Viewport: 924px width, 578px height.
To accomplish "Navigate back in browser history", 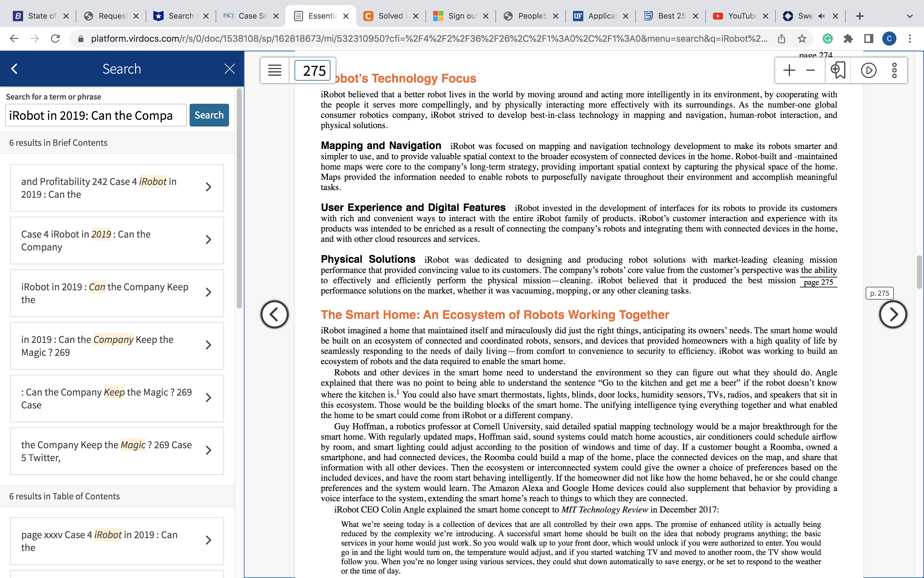I will tap(14, 39).
